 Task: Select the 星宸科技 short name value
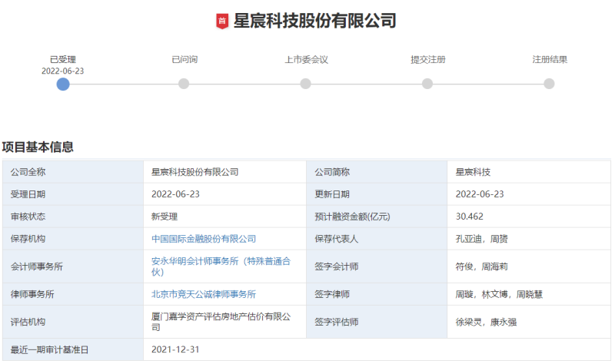click(x=473, y=172)
